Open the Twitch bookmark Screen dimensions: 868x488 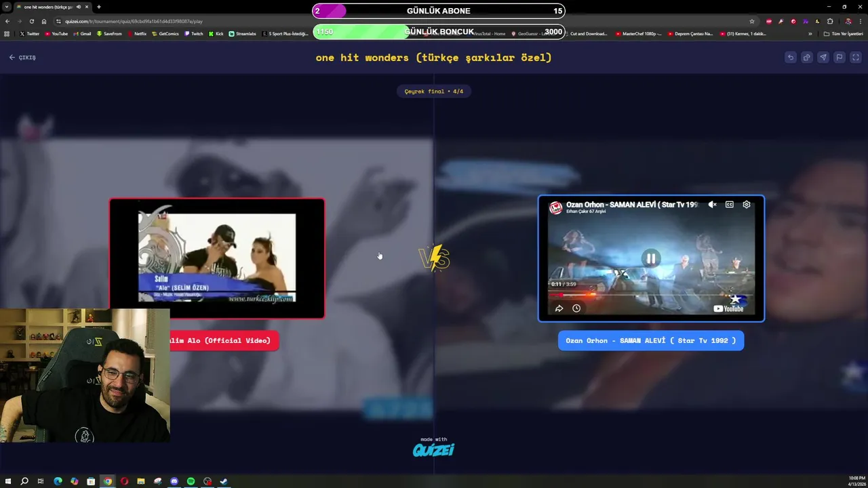tap(194, 34)
